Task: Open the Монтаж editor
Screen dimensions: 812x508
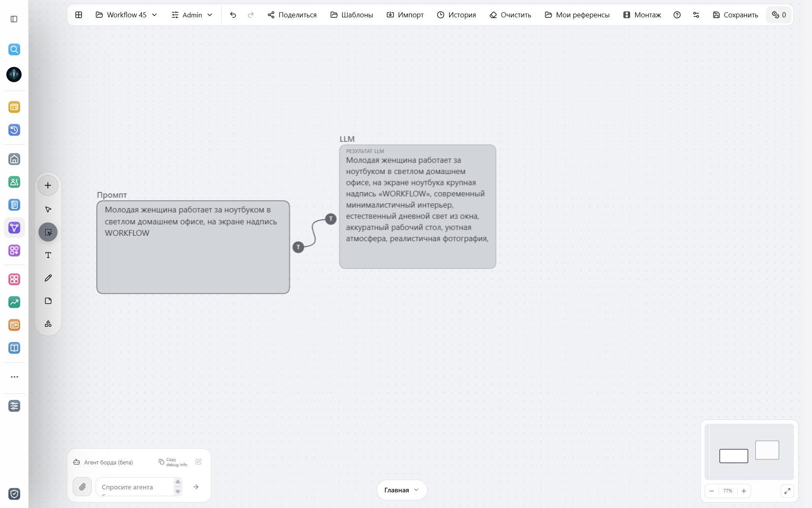Action: [642, 15]
